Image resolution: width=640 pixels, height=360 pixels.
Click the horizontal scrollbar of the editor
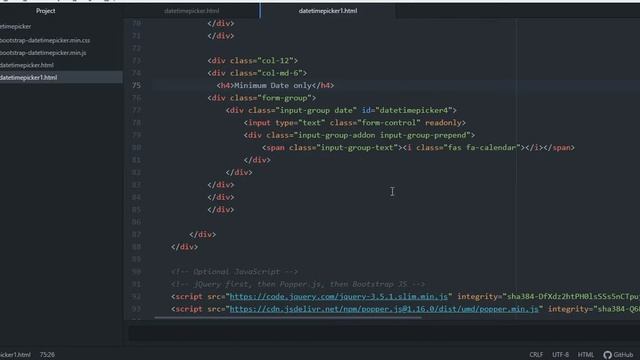tap(288, 317)
